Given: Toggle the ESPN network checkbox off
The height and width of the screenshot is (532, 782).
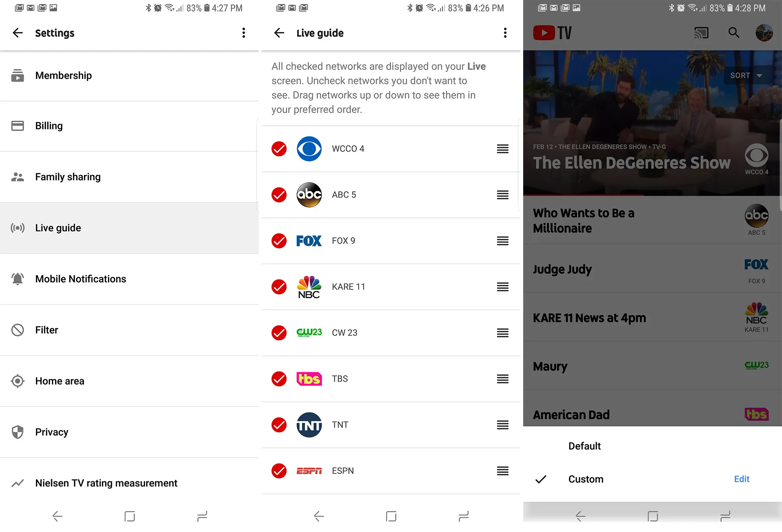Looking at the screenshot, I should pos(278,470).
